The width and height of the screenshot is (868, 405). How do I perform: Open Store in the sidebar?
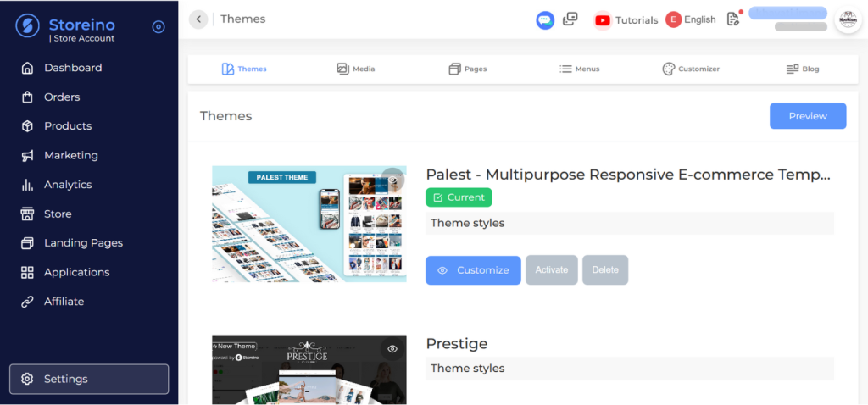click(58, 214)
